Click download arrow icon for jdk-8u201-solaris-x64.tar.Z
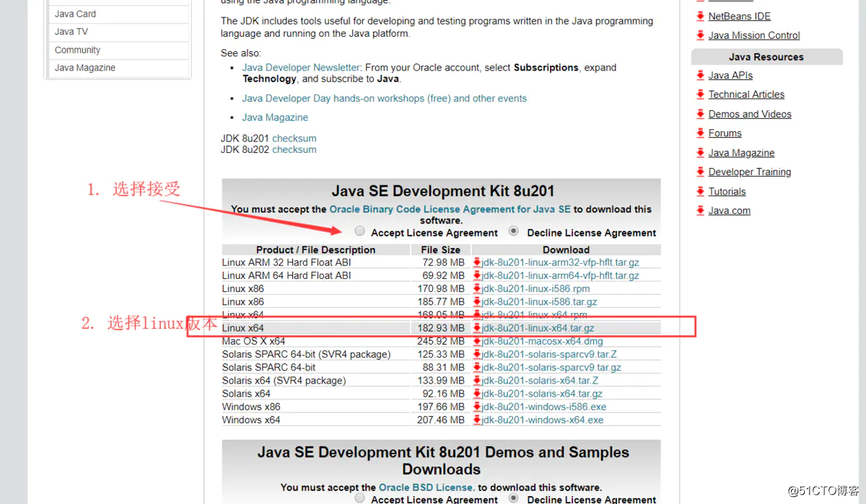Screen dimensions: 866x504 click(477, 380)
